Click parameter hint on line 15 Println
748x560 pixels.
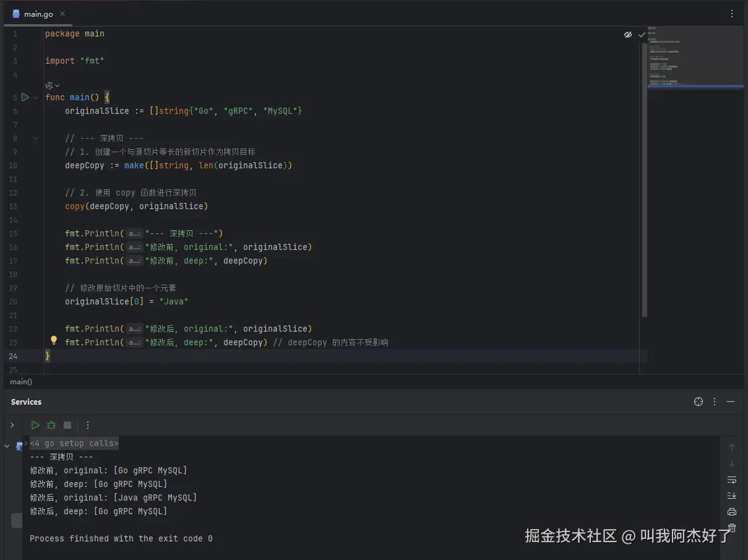135,234
